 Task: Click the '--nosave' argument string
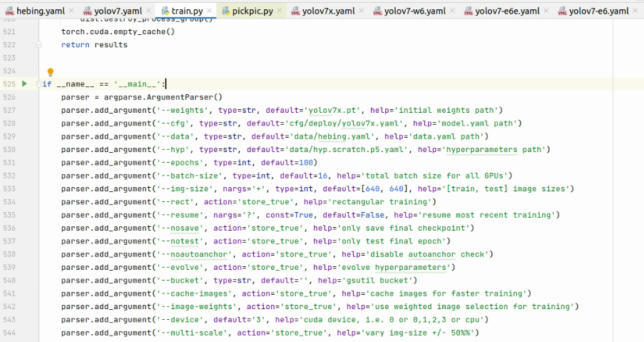tap(180, 228)
